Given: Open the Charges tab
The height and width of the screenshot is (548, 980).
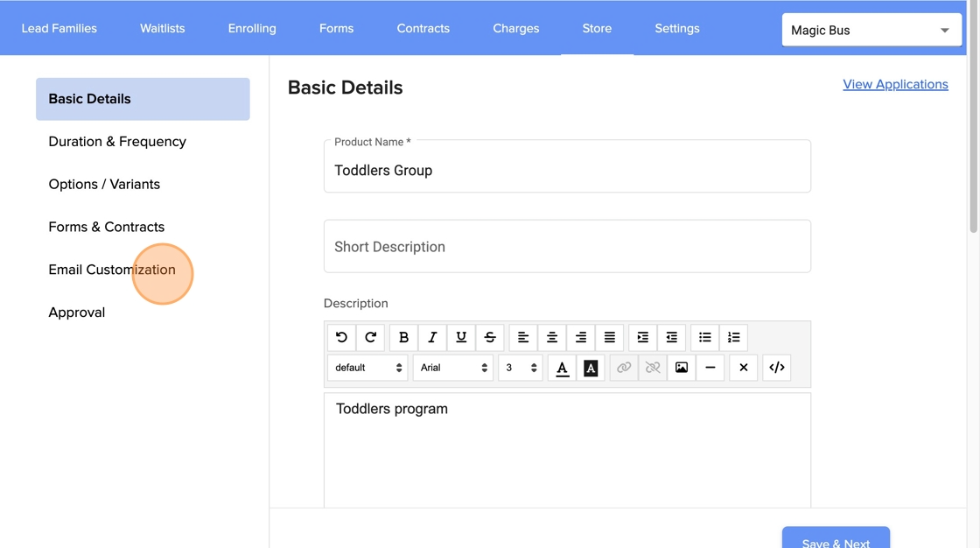Looking at the screenshot, I should (515, 28).
